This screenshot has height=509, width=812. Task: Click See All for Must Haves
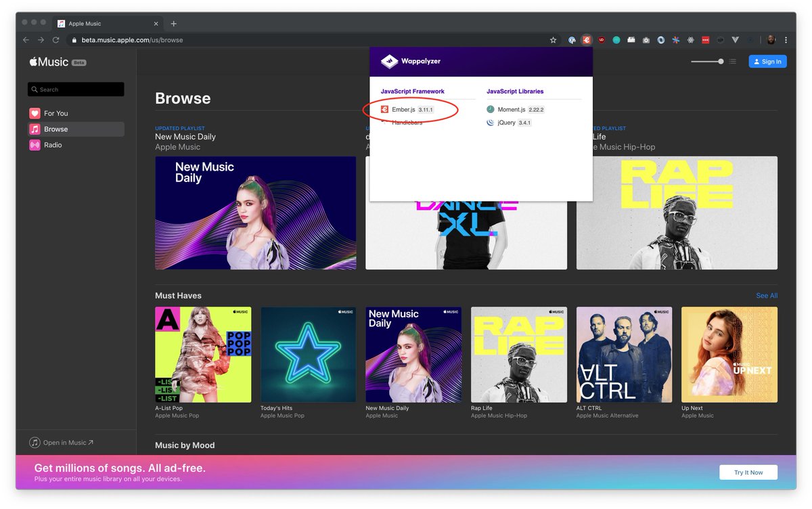coord(767,296)
